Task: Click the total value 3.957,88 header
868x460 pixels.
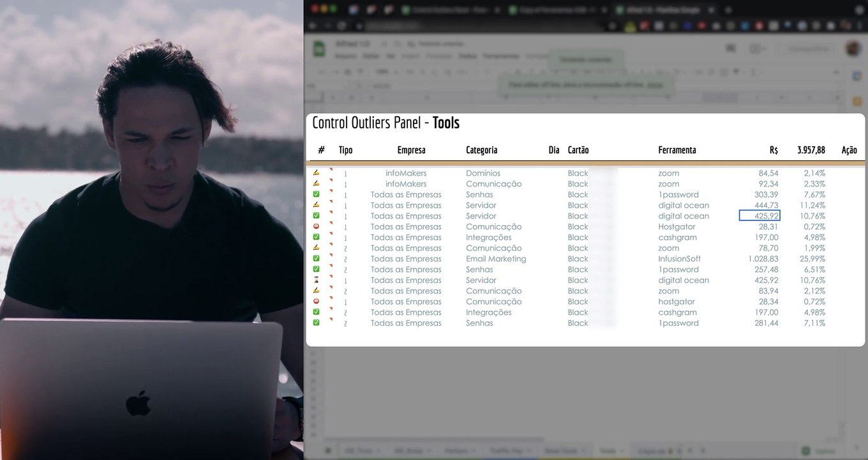Action: click(x=811, y=150)
